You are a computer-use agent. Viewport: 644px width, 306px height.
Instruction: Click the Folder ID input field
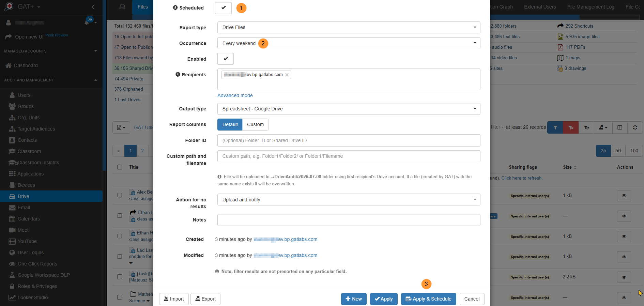(x=349, y=140)
